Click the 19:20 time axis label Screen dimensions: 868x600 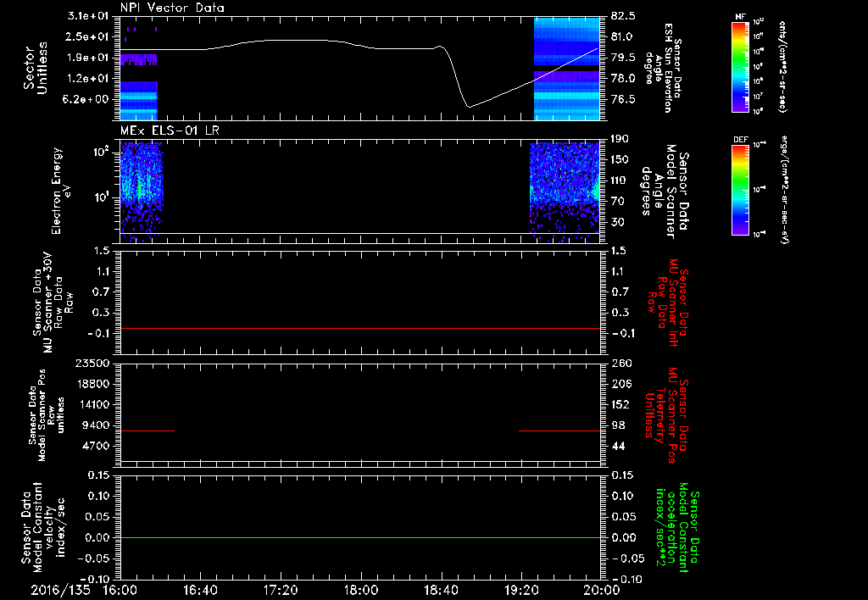coord(521,590)
